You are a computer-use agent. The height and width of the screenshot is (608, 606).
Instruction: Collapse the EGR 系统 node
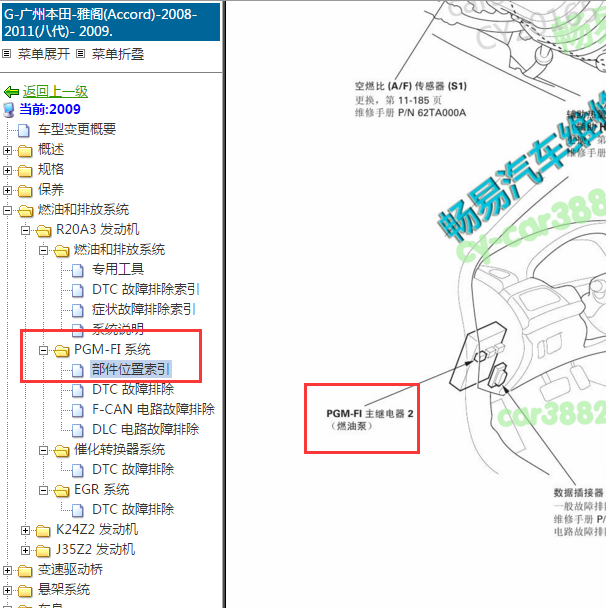(x=43, y=490)
